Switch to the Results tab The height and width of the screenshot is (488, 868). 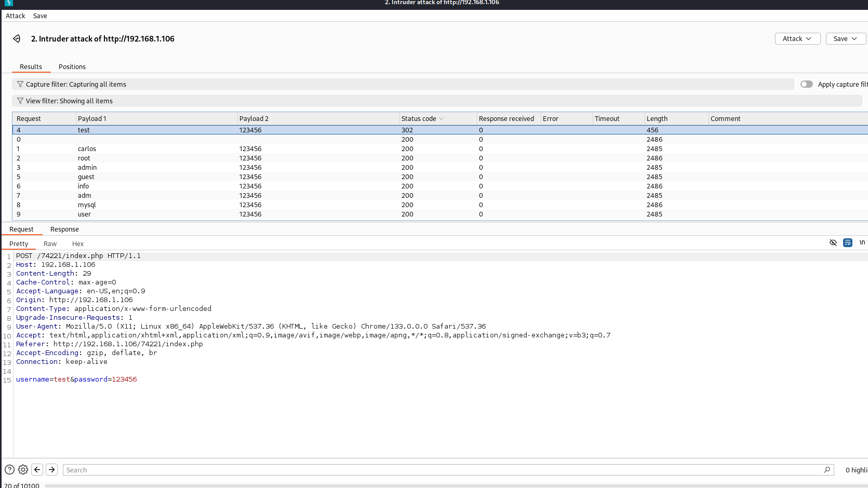click(x=31, y=67)
